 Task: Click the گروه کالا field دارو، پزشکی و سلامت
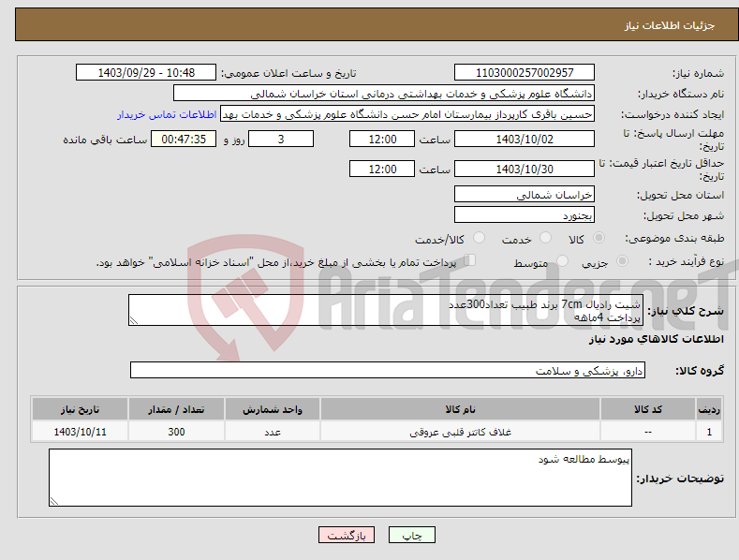(388, 371)
